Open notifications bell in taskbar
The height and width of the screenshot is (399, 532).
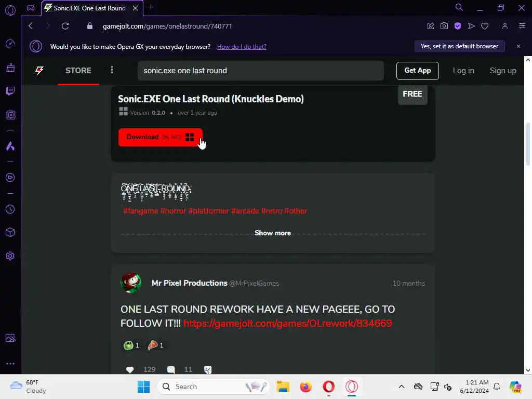[x=497, y=387]
